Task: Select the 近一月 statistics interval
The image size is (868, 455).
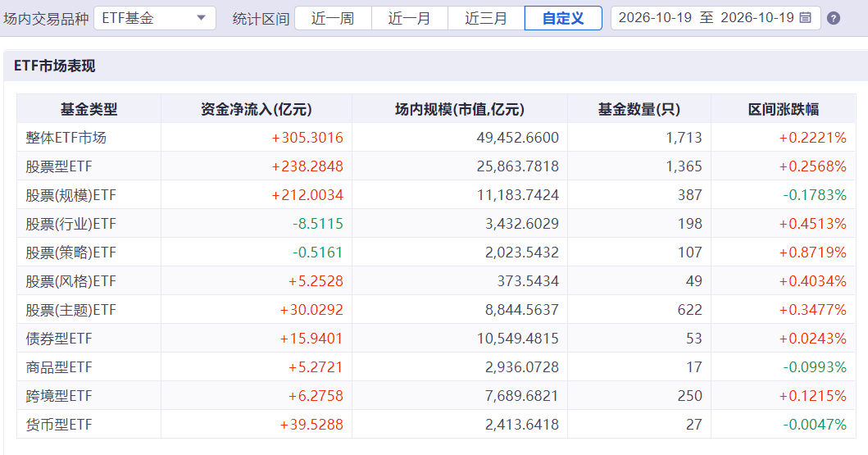Action: (409, 18)
